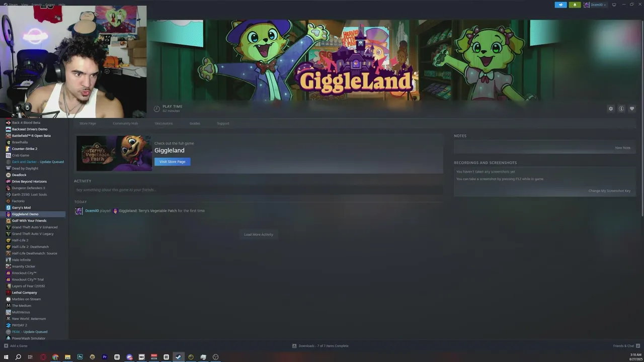Open File Explorer from taskbar
The image size is (644, 362).
pos(67,357)
